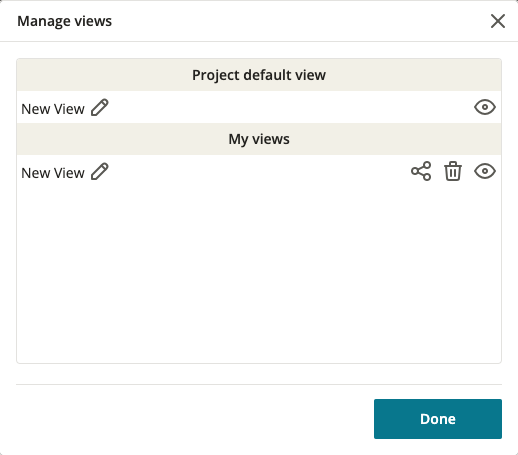Open sharing options using the share icon
518x455 pixels.
click(x=421, y=171)
